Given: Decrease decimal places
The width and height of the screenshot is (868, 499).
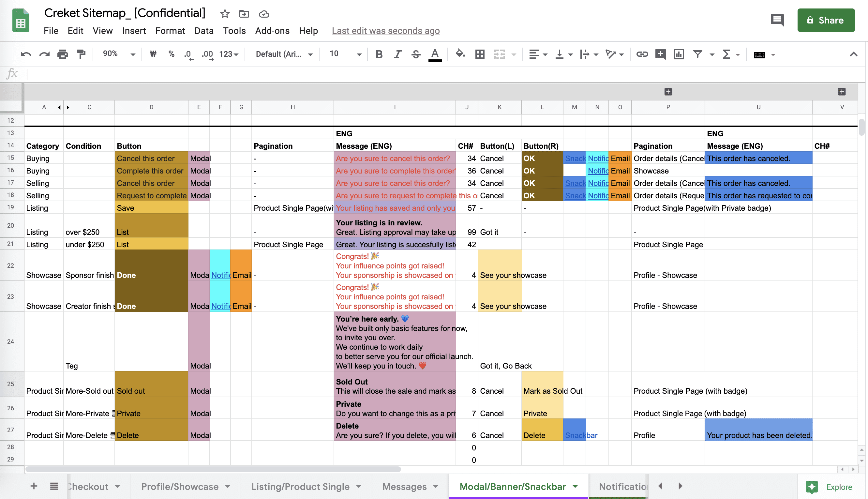Looking at the screenshot, I should click(x=189, y=54).
